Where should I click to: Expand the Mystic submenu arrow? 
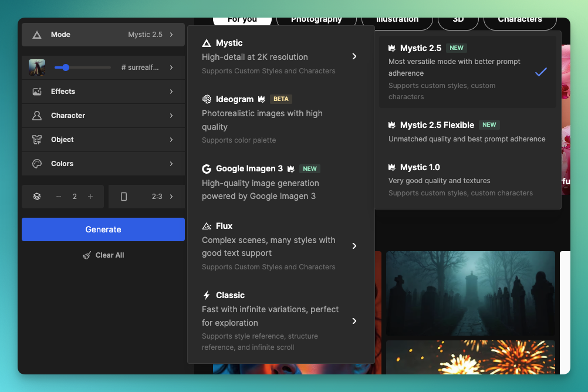[x=354, y=56]
